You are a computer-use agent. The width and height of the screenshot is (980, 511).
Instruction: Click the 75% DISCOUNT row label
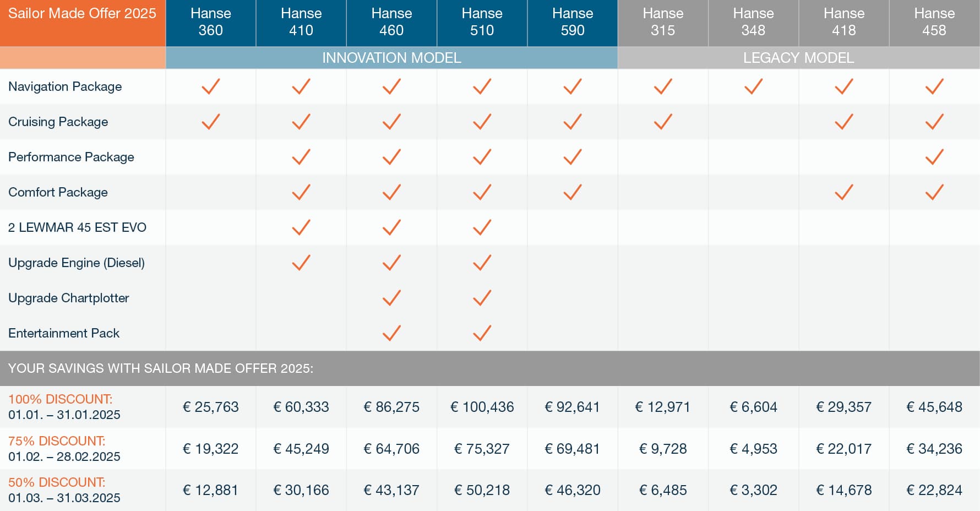(57, 441)
